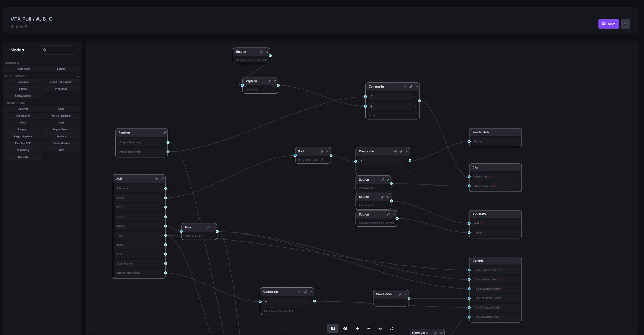Toggle the nodes sidebar panel visibility
Viewport: 644px width, 335px height.
point(333,328)
